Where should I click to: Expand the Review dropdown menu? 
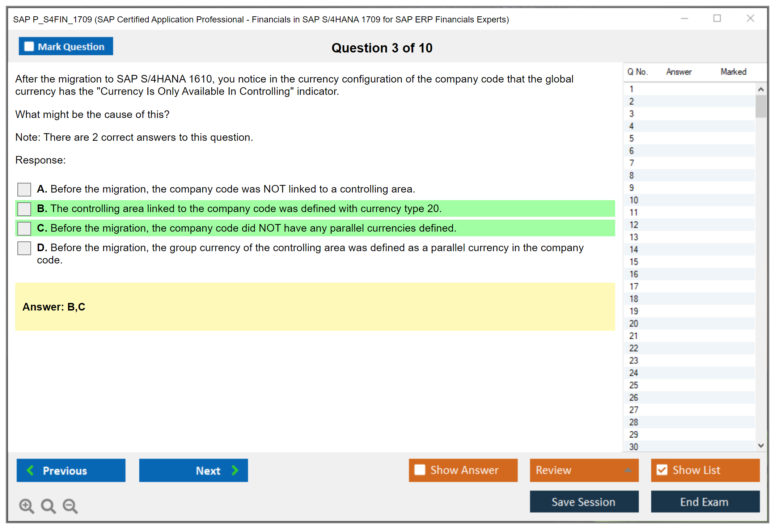(584, 470)
